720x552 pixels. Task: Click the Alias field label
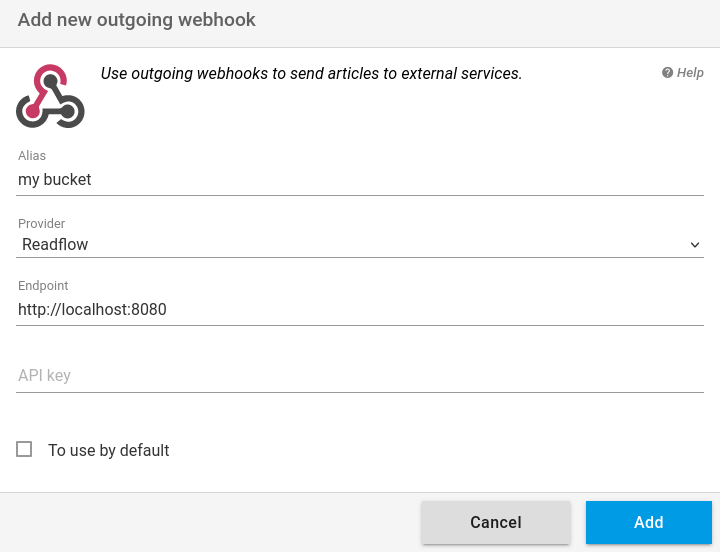point(32,156)
